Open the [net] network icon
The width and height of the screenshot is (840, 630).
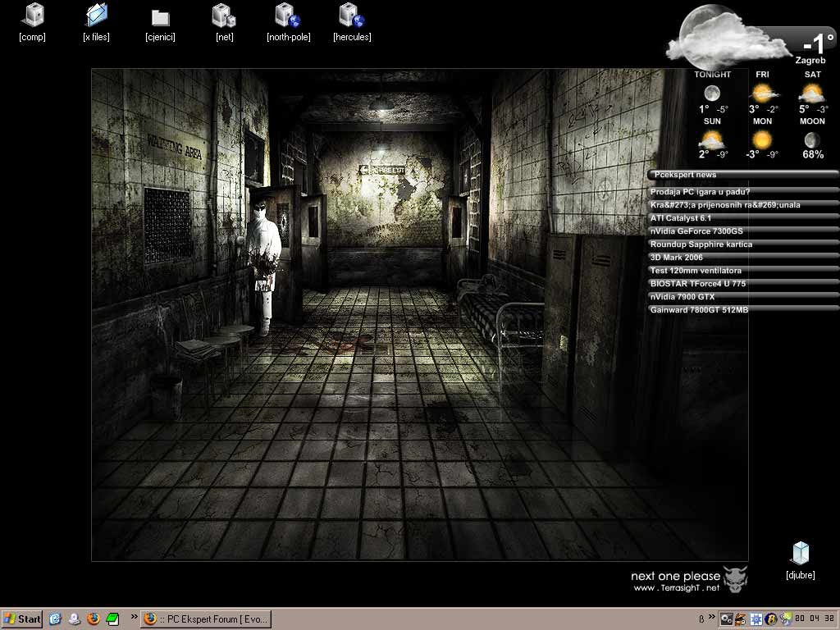(224, 15)
